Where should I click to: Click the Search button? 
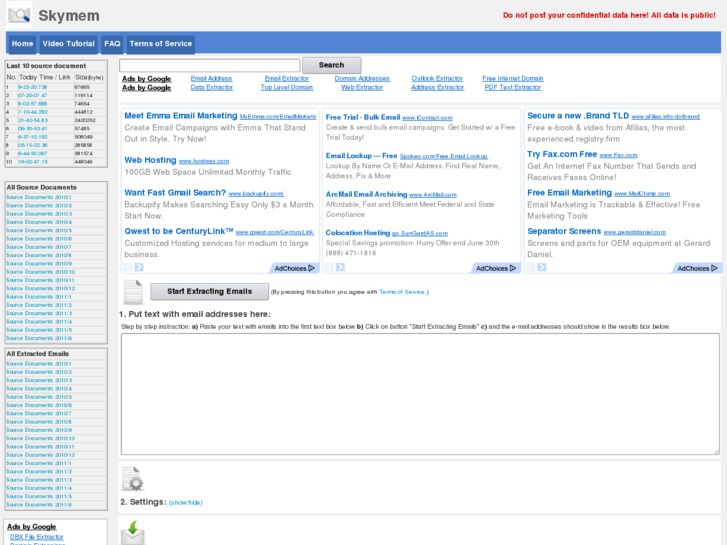tap(332, 65)
